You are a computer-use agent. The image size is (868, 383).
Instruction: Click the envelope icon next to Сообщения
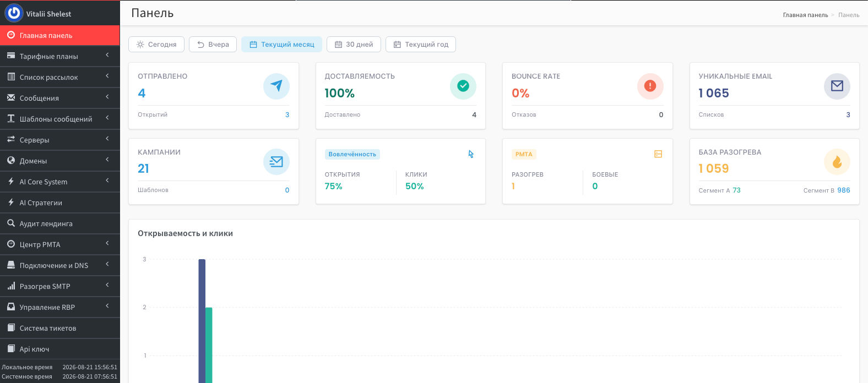pos(11,97)
